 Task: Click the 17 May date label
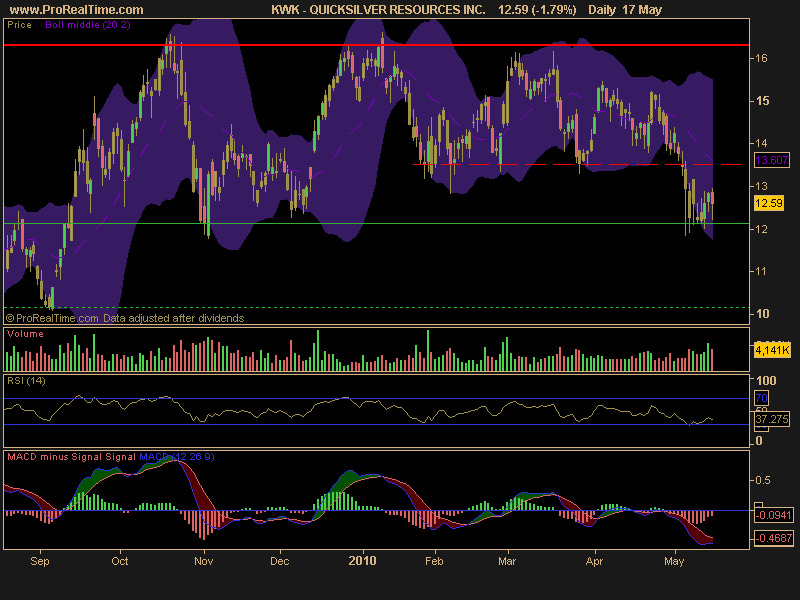(642, 9)
